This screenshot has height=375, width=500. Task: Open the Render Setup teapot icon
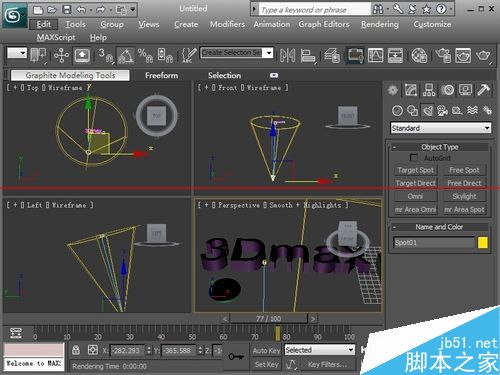coord(443,55)
